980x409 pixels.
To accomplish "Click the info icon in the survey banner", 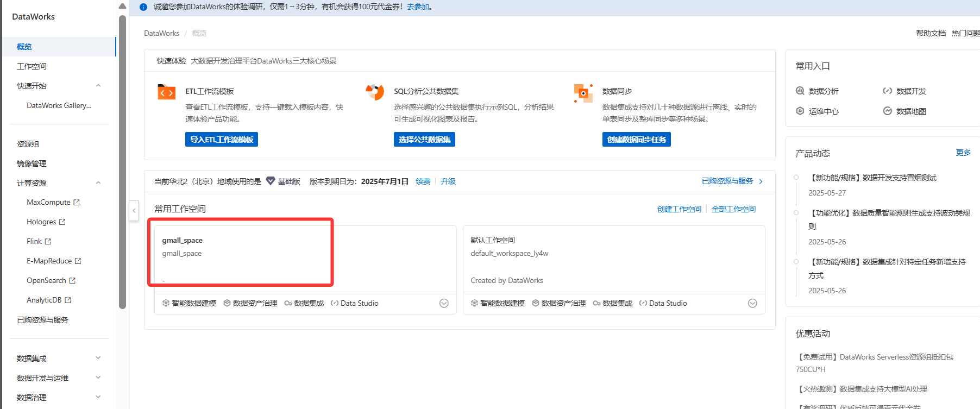I will pos(143,7).
